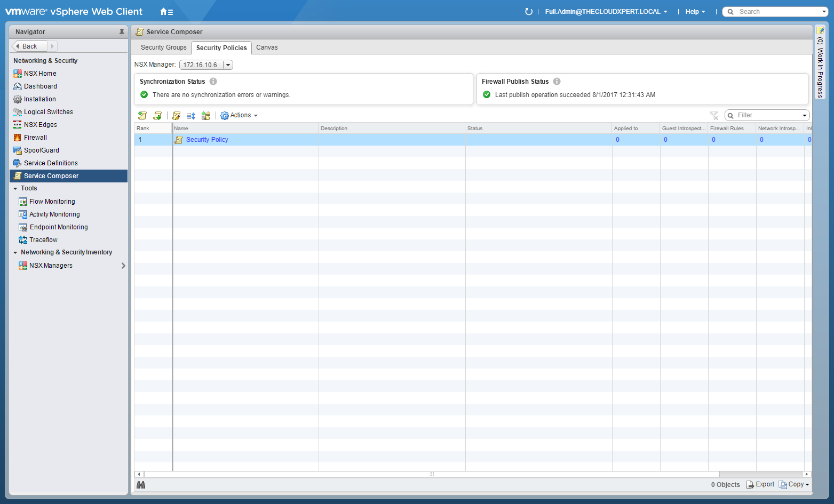
Task: Collapse Networking & Security Inventory section
Action: [15, 253]
